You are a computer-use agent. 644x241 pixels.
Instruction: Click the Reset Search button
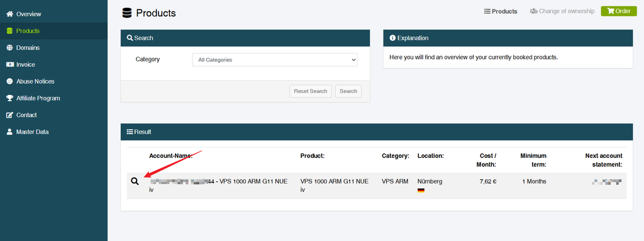coord(311,91)
